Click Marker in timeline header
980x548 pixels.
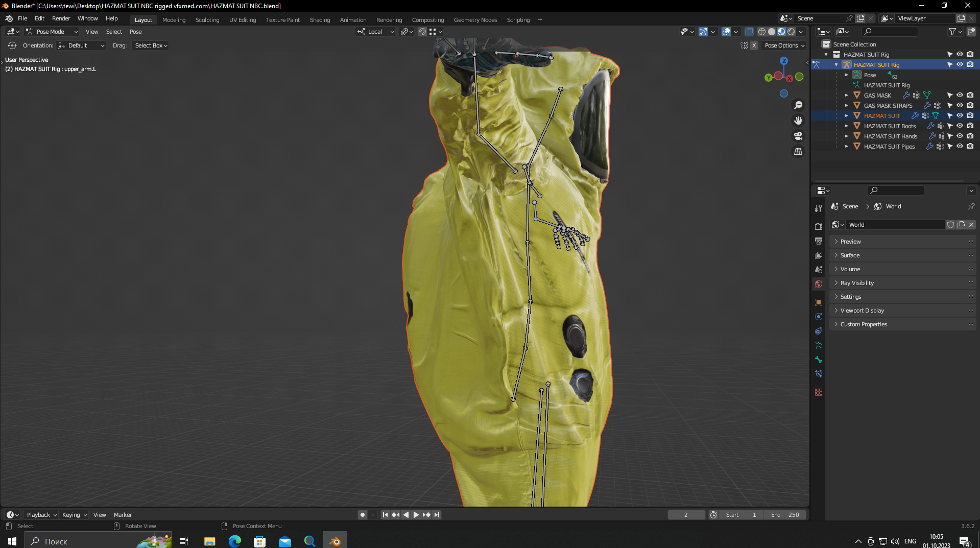coord(123,515)
